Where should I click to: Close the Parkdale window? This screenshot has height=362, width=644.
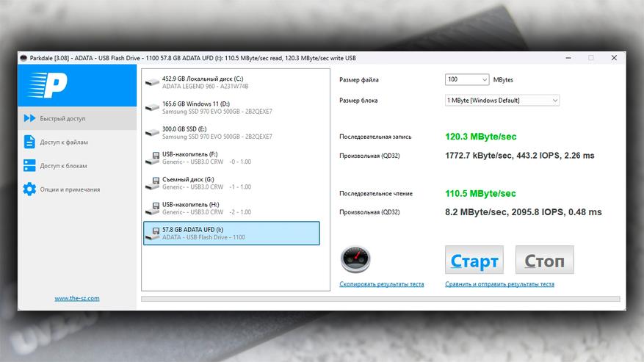tap(614, 58)
